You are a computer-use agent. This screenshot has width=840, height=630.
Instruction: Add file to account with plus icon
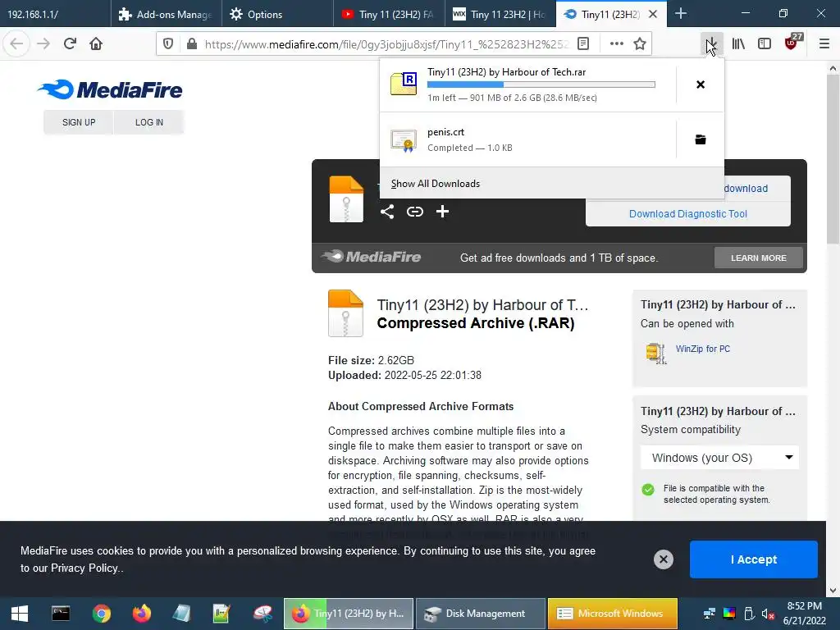pyautogui.click(x=442, y=212)
